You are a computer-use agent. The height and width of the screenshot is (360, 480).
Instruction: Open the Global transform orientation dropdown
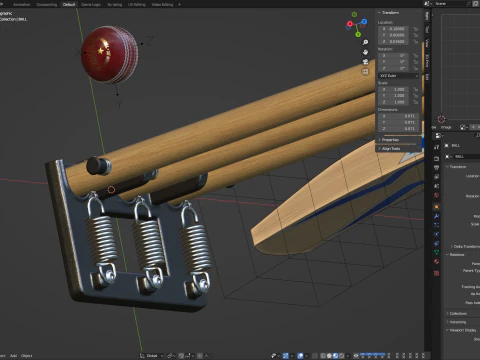[152, 356]
